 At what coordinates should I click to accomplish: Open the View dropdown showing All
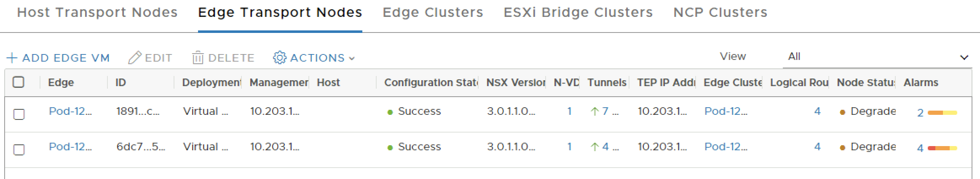pyautogui.click(x=877, y=57)
